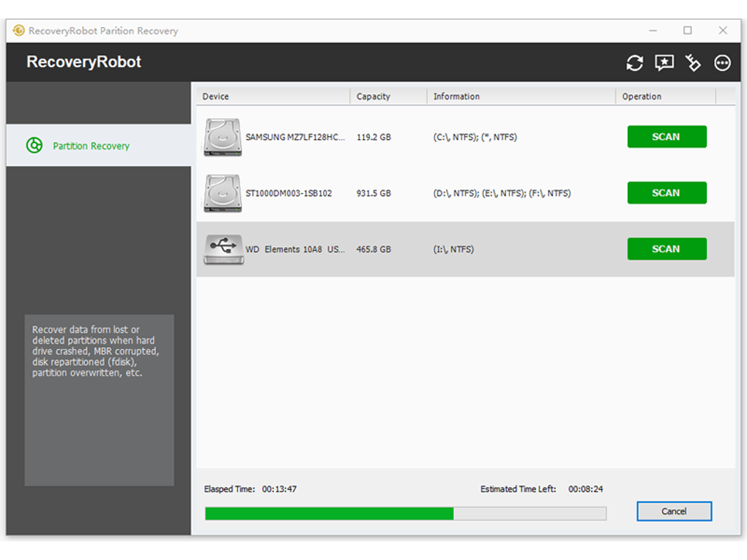Scan the WD Elements drive

point(666,249)
